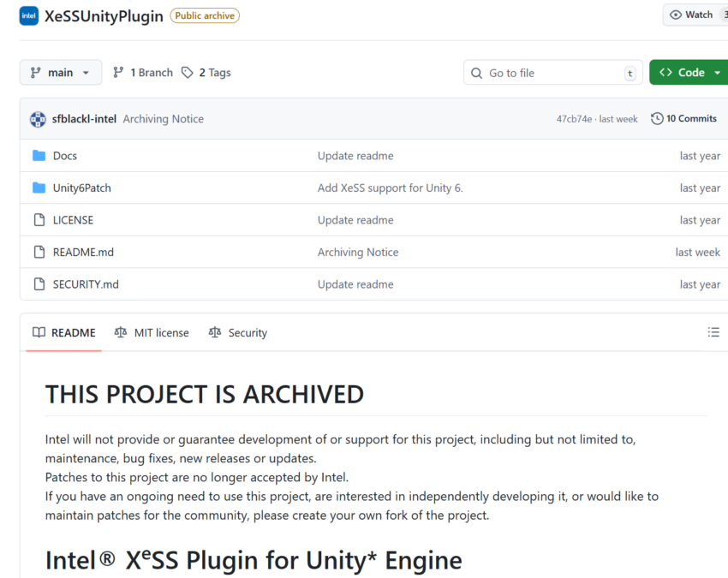The width and height of the screenshot is (728, 578).
Task: Select the README tab
Action: coord(64,332)
